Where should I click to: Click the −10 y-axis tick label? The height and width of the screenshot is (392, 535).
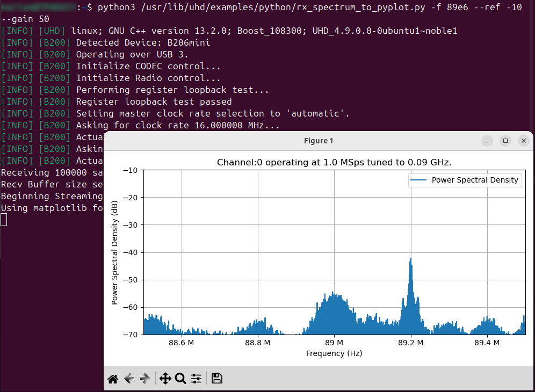[x=131, y=170]
